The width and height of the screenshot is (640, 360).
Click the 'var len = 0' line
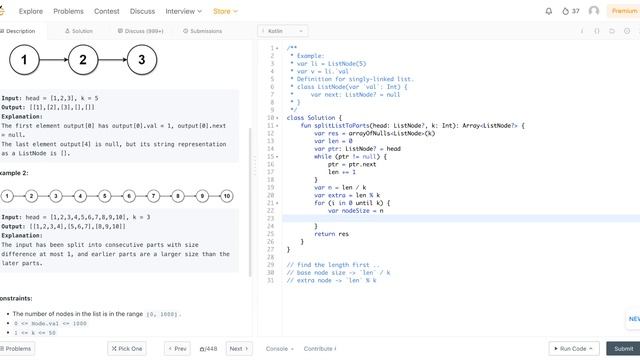point(333,141)
